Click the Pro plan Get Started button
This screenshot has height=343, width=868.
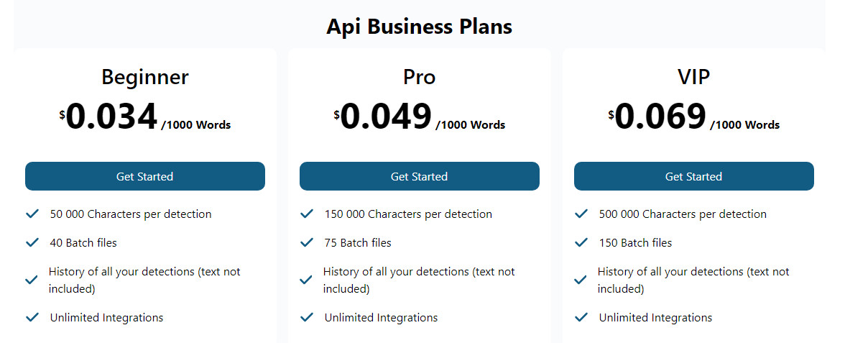420,176
